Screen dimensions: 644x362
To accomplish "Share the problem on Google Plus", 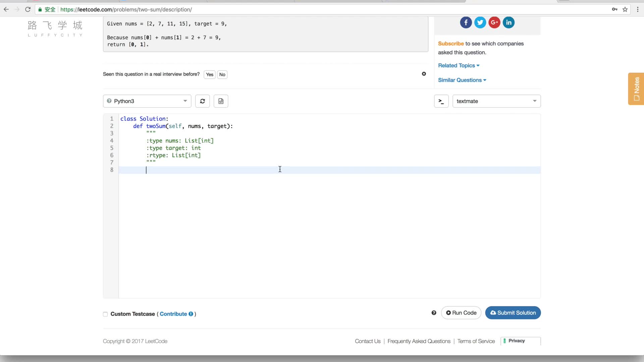I will (494, 22).
